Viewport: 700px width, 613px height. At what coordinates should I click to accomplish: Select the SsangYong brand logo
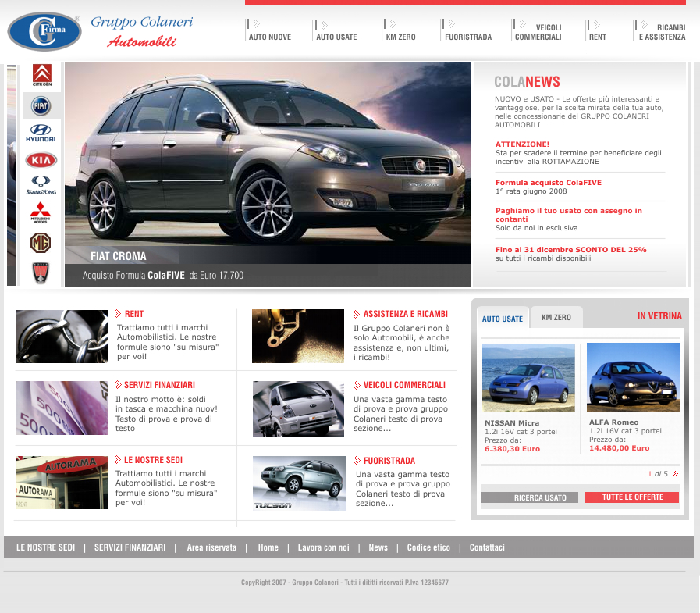[41, 185]
